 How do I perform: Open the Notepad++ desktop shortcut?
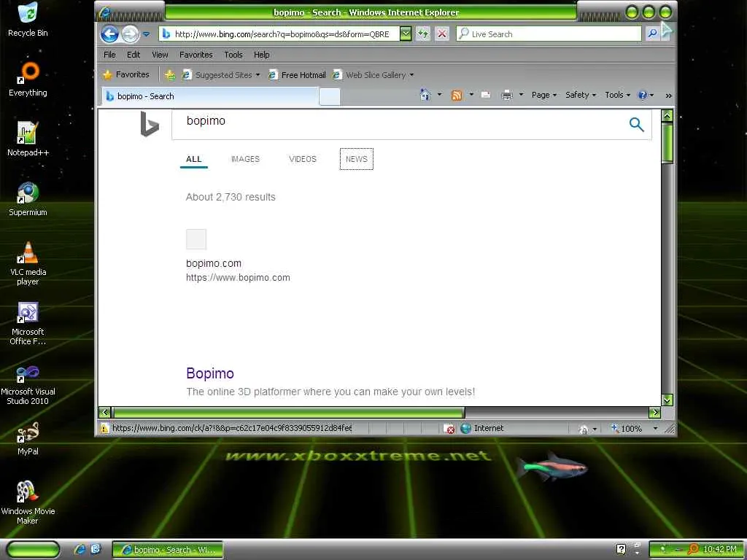(28, 139)
